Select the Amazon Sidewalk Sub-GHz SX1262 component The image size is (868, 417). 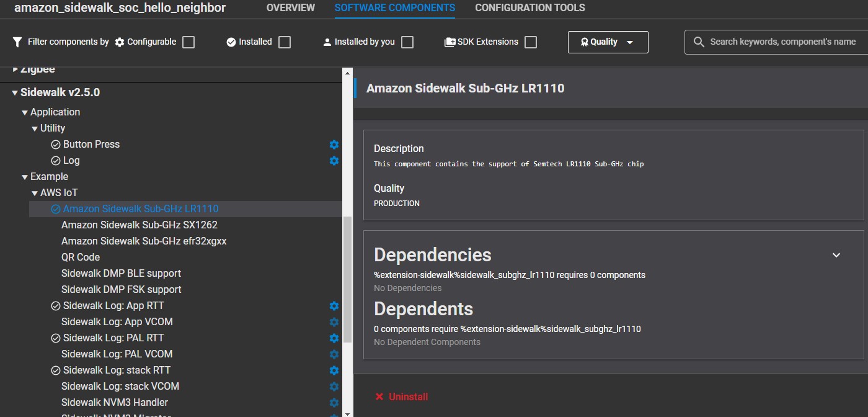click(x=139, y=225)
